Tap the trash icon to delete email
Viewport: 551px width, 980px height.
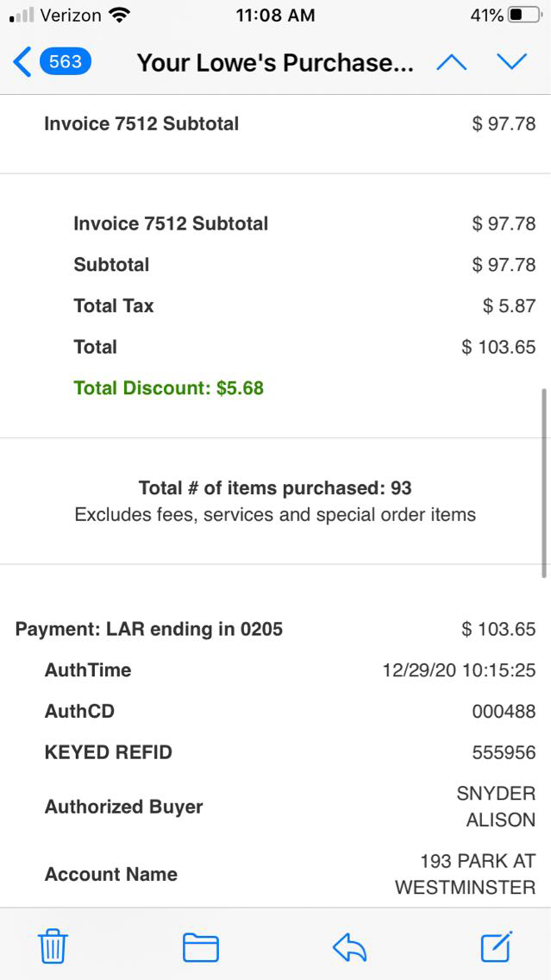tap(53, 947)
